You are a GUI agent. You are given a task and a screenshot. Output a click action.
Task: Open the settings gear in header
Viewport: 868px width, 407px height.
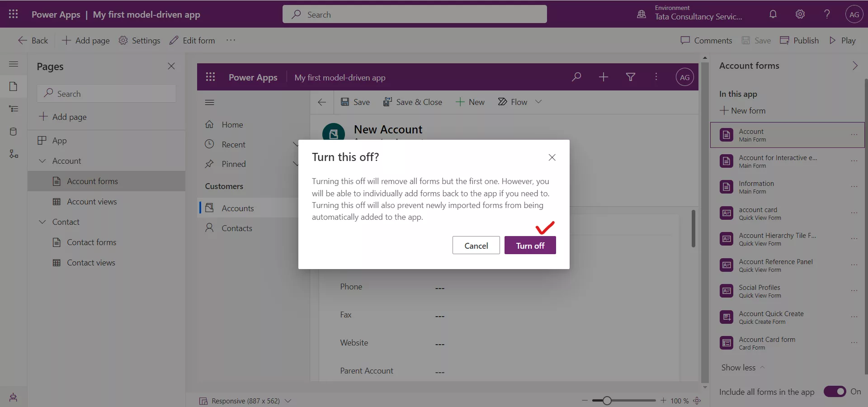(800, 14)
